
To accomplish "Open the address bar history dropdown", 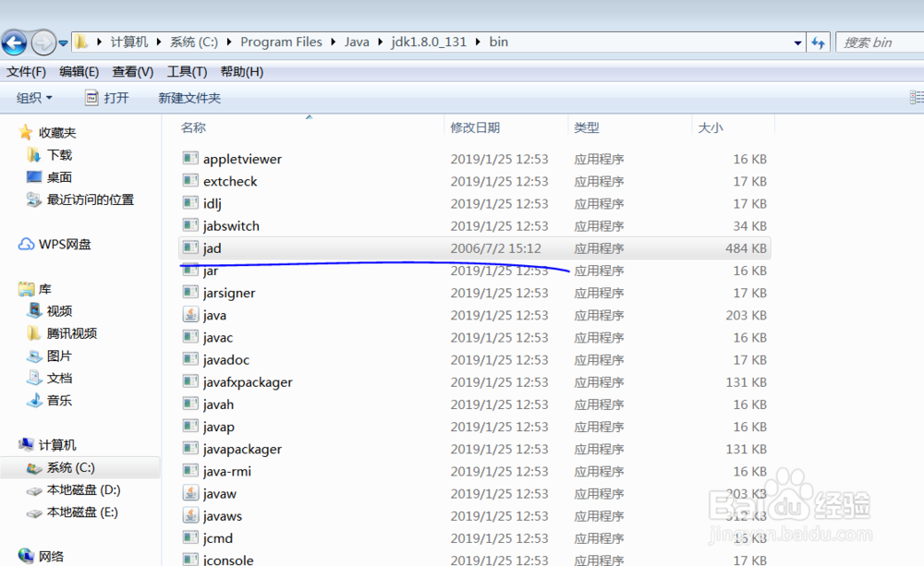I will tap(797, 42).
